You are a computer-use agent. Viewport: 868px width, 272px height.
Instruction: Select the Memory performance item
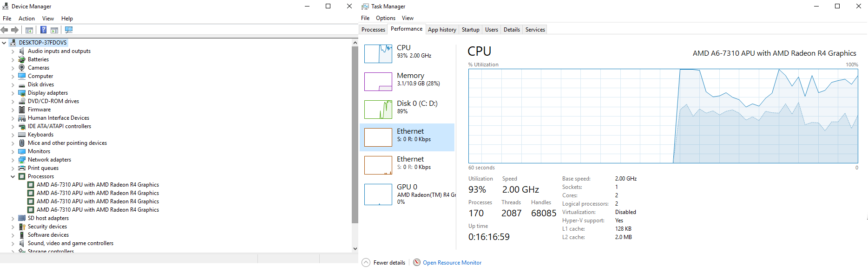[x=407, y=82]
